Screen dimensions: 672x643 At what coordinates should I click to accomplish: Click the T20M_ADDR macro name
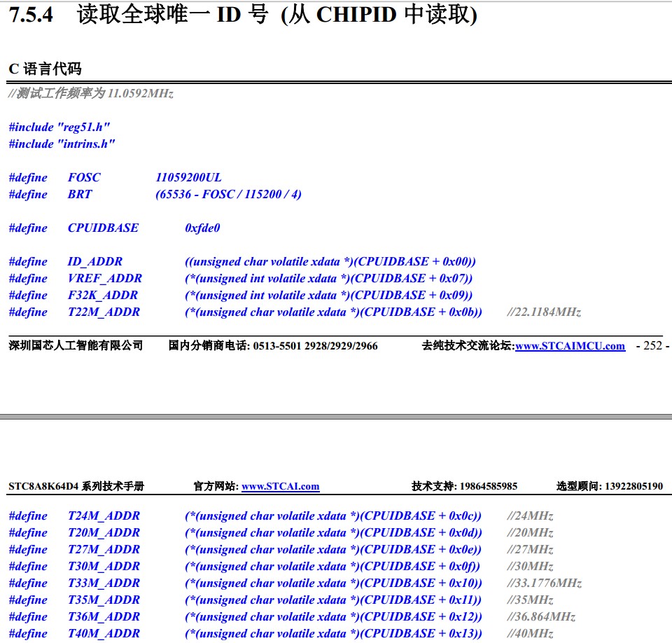pyautogui.click(x=104, y=532)
